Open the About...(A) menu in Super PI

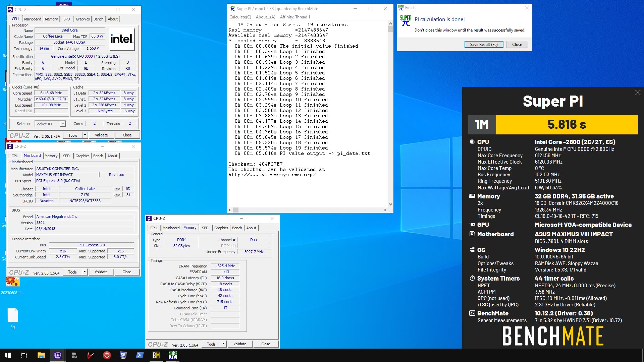tap(265, 17)
